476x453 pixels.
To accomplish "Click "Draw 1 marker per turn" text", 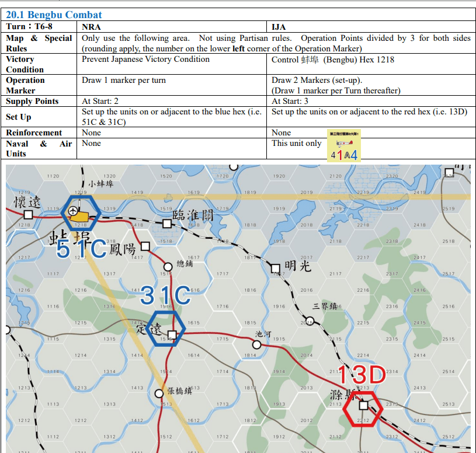I will (x=124, y=81).
